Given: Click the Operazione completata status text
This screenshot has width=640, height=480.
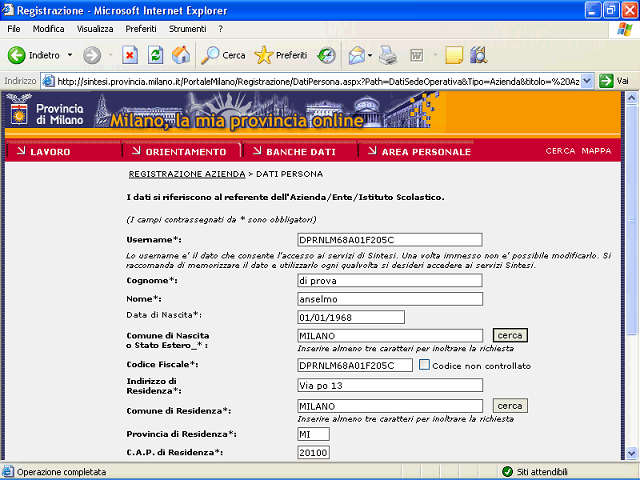Looking at the screenshot, I should [x=62, y=472].
